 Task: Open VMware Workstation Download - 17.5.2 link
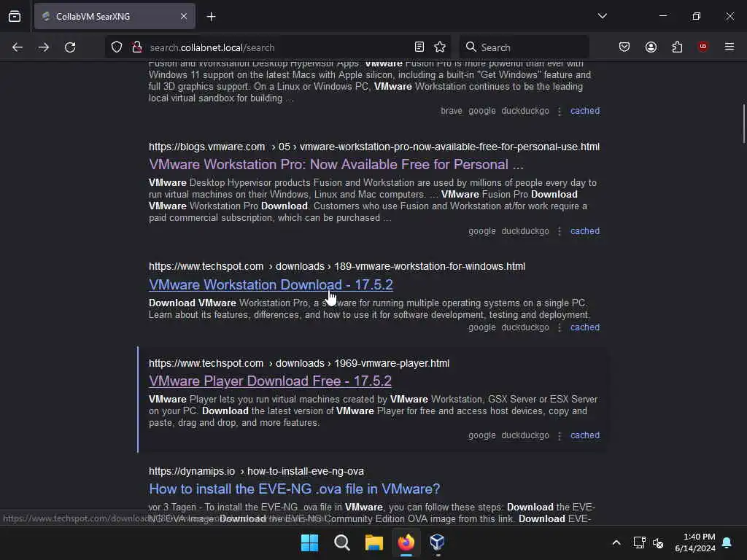271,285
